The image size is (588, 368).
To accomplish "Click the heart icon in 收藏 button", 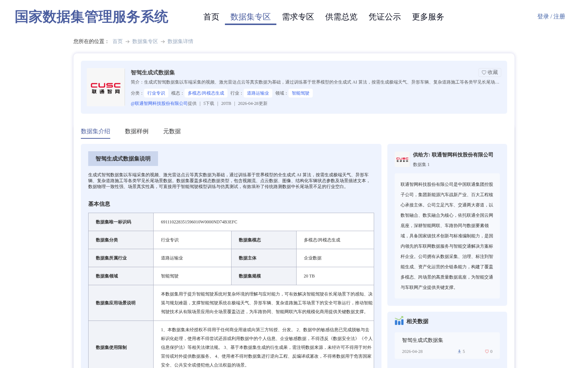I will 484,72.
